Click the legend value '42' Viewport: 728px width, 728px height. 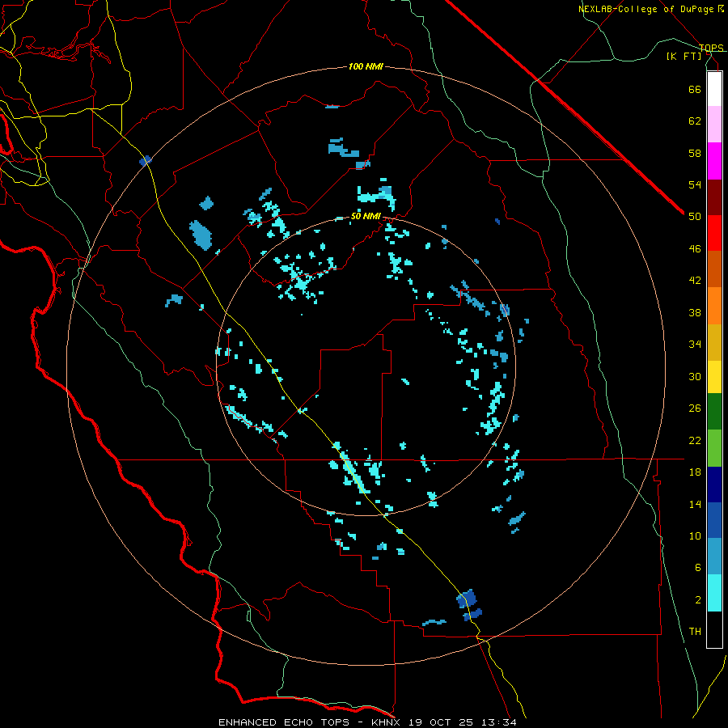[x=695, y=281]
